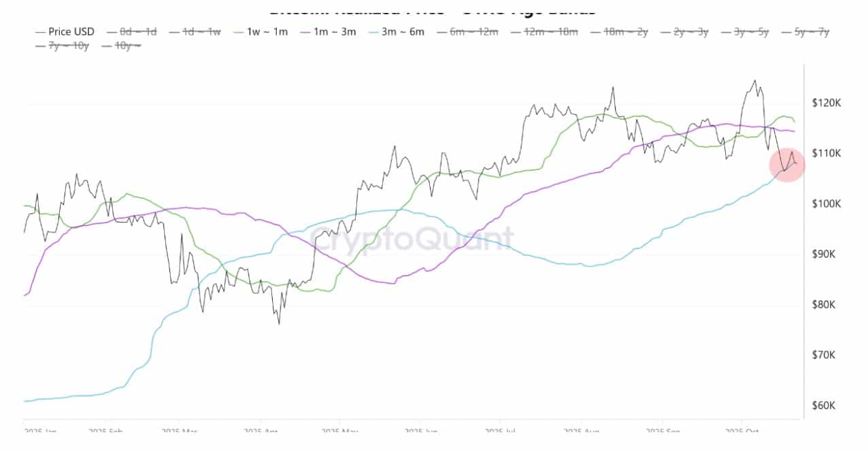
Task: Enable the 7y ~ 10y legend item
Action: point(69,46)
